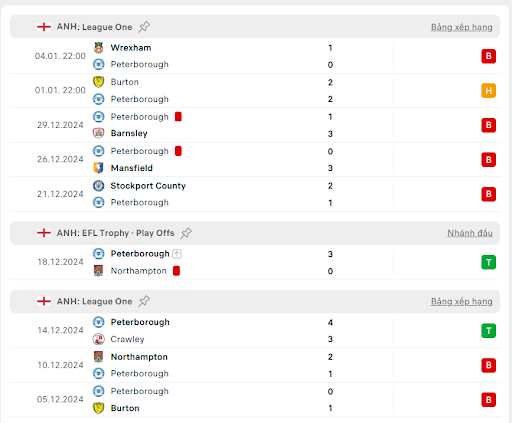Image resolution: width=512 pixels, height=423 pixels.
Task: Click the Stockport County club crest
Action: [98, 186]
